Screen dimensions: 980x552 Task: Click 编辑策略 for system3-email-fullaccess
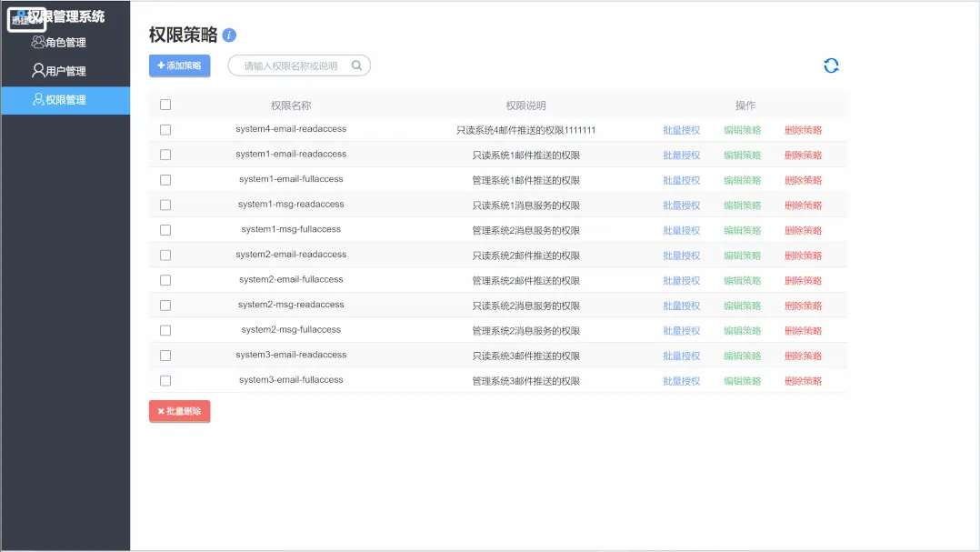click(742, 380)
